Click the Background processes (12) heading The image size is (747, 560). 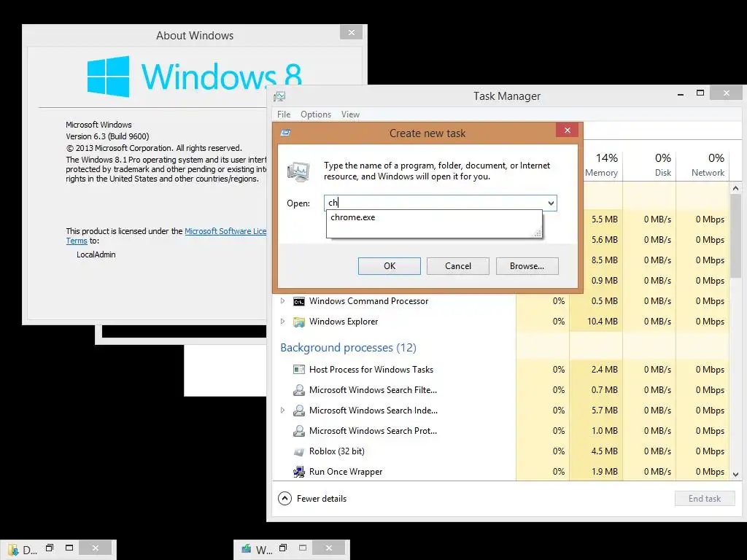[348, 348]
